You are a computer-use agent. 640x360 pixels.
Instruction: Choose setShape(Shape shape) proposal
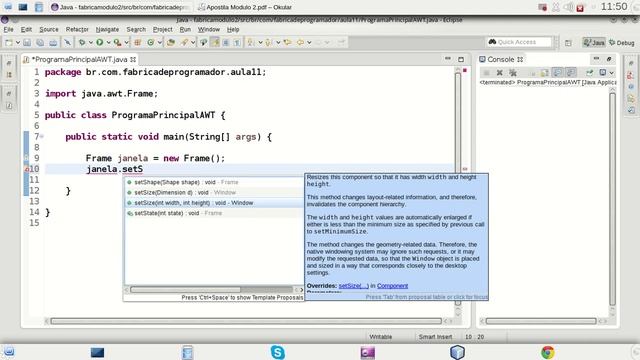click(x=214, y=182)
